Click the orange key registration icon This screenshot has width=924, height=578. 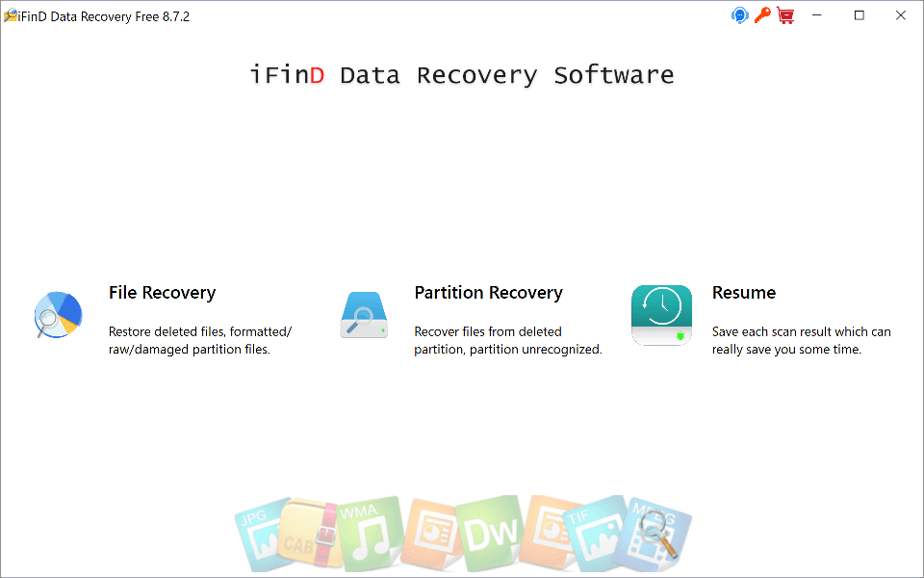tap(762, 15)
